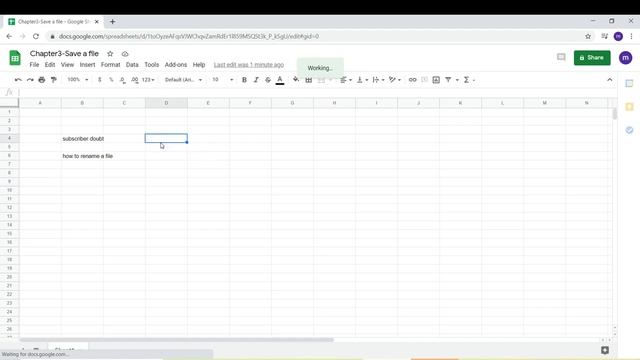This screenshot has height=360, width=640.
Task: Click the Print icon
Action: (x=42, y=80)
